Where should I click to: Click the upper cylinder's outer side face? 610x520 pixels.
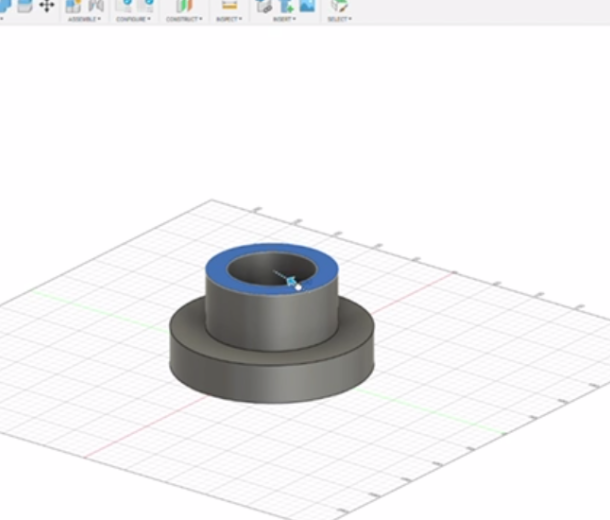tap(272, 321)
